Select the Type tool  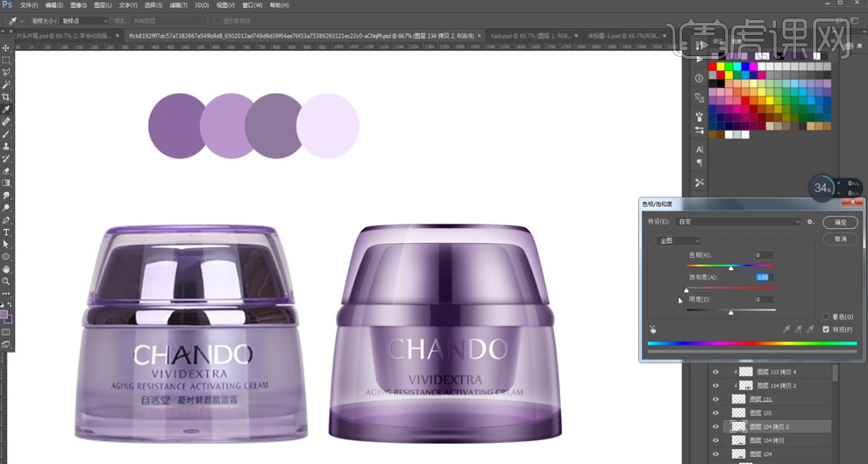6,232
